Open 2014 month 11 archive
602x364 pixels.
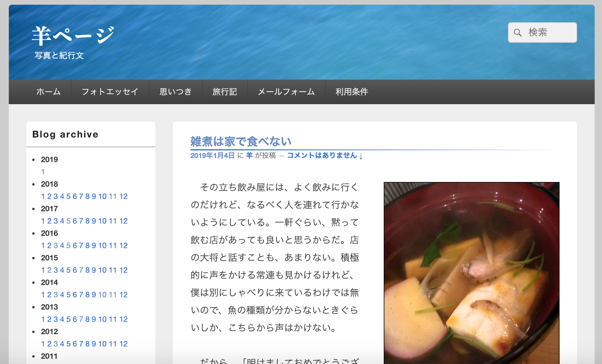pos(113,295)
